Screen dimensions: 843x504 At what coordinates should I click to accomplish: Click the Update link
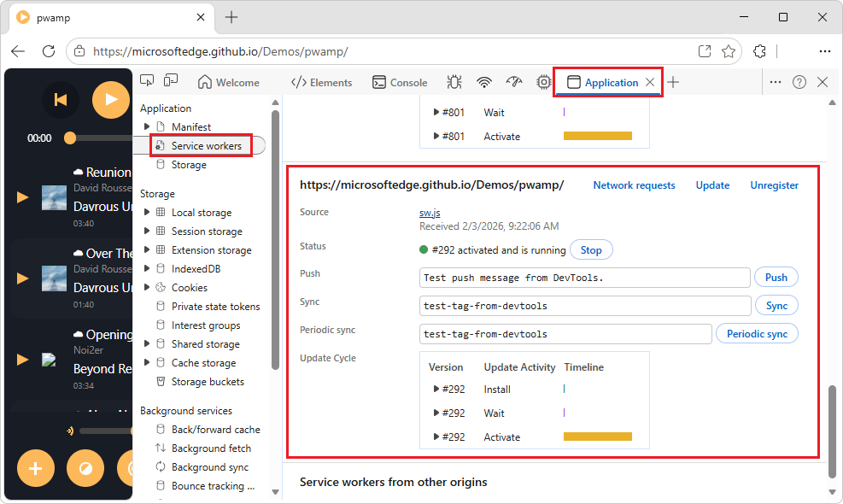pyautogui.click(x=712, y=185)
